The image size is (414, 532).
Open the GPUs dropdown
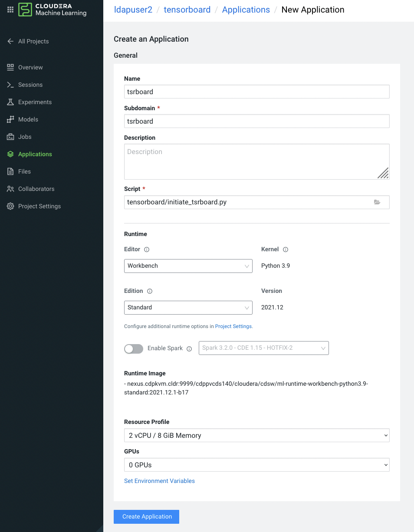coord(256,465)
